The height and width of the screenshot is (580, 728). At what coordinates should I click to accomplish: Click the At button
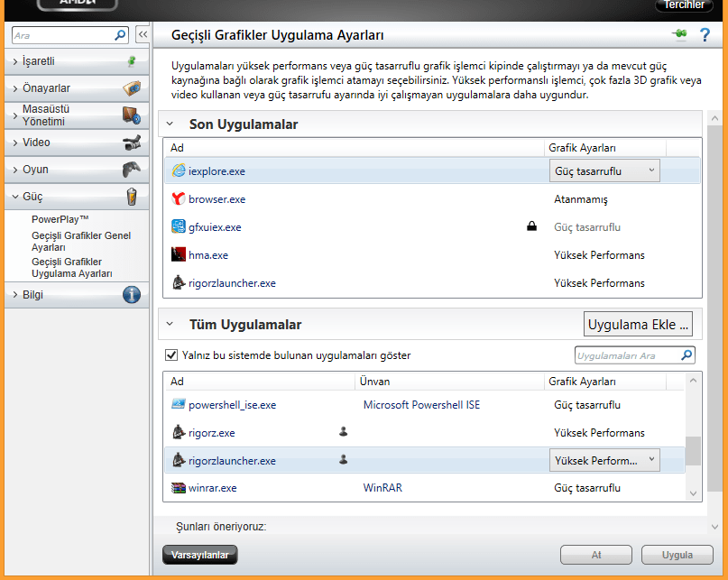pos(596,555)
